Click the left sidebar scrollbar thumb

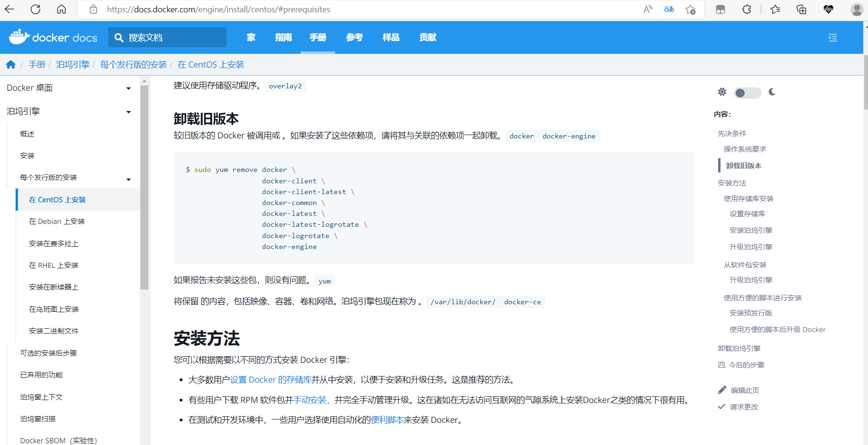click(145, 187)
